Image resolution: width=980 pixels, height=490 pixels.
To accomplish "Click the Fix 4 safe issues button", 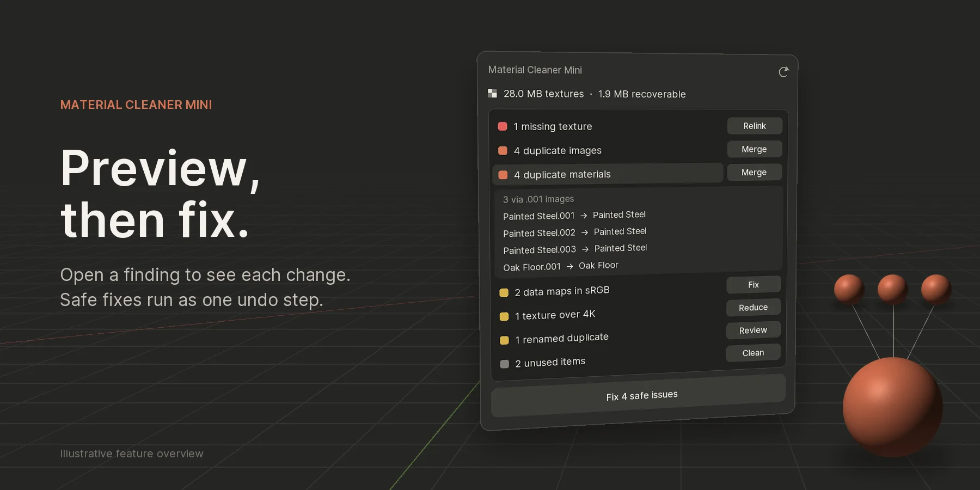I will pyautogui.click(x=638, y=396).
